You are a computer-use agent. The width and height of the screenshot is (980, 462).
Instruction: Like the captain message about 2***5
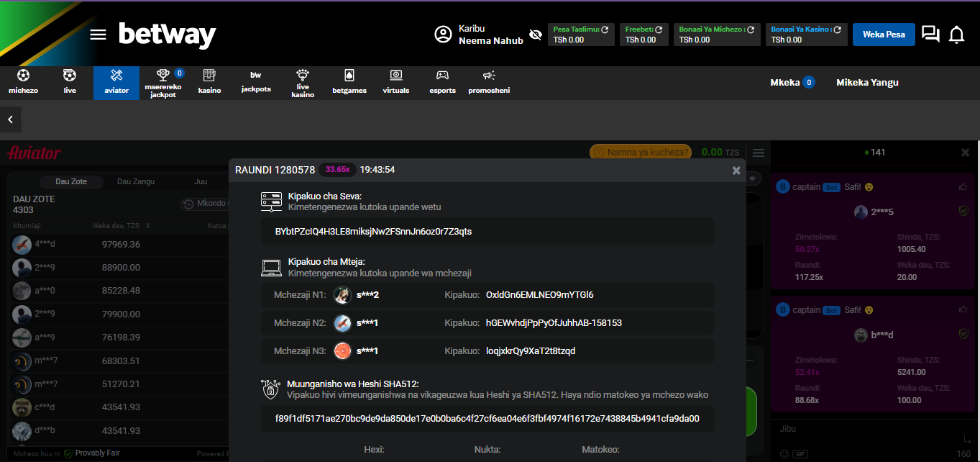963,187
